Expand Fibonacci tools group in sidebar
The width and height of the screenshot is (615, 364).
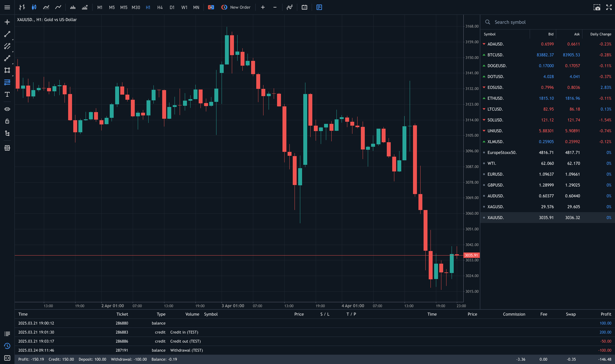coord(7,82)
